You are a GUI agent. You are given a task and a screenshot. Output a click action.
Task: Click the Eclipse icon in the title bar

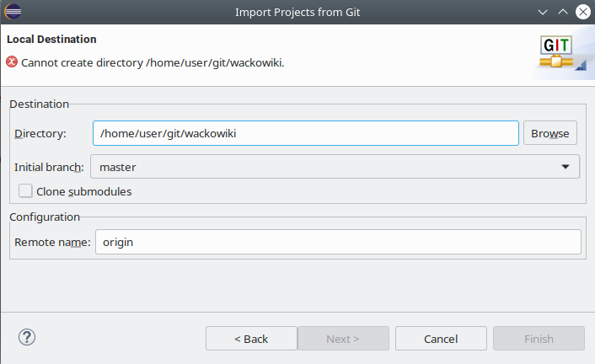click(x=13, y=11)
